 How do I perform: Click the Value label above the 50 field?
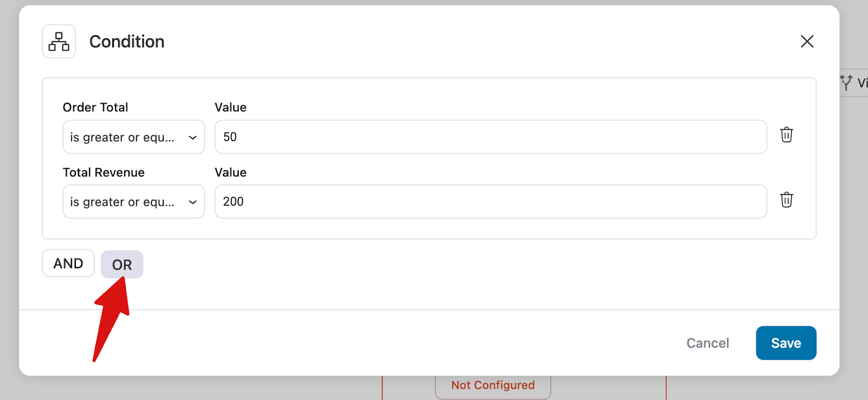pos(231,107)
